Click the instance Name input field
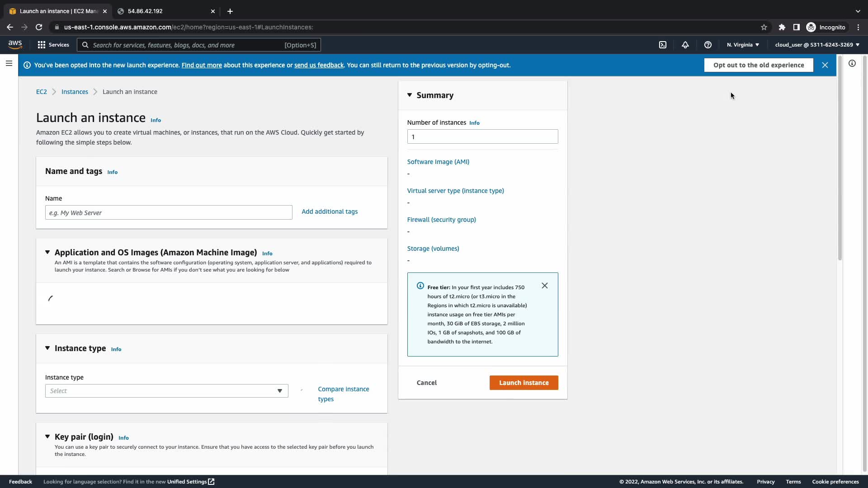The width and height of the screenshot is (868, 488). pyautogui.click(x=169, y=212)
